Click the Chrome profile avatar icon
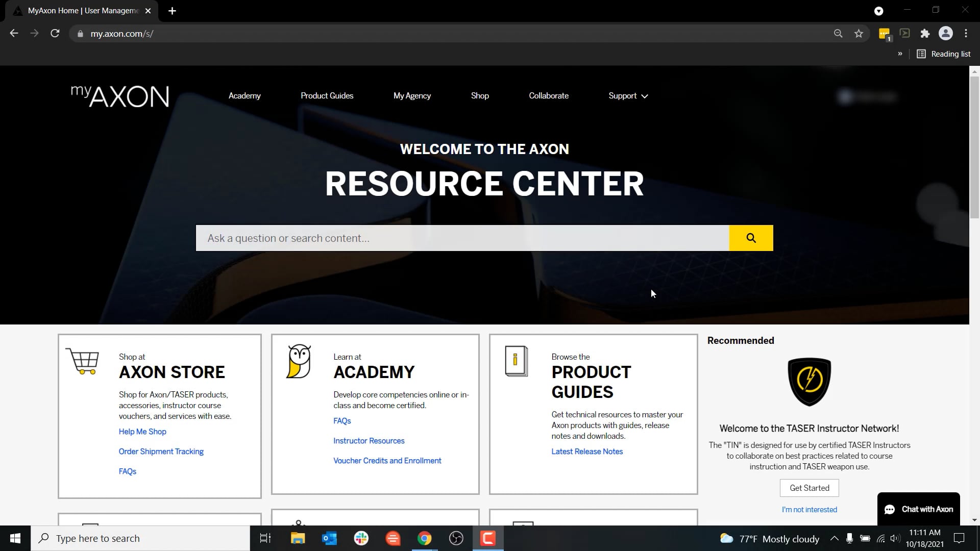 pyautogui.click(x=946, y=33)
